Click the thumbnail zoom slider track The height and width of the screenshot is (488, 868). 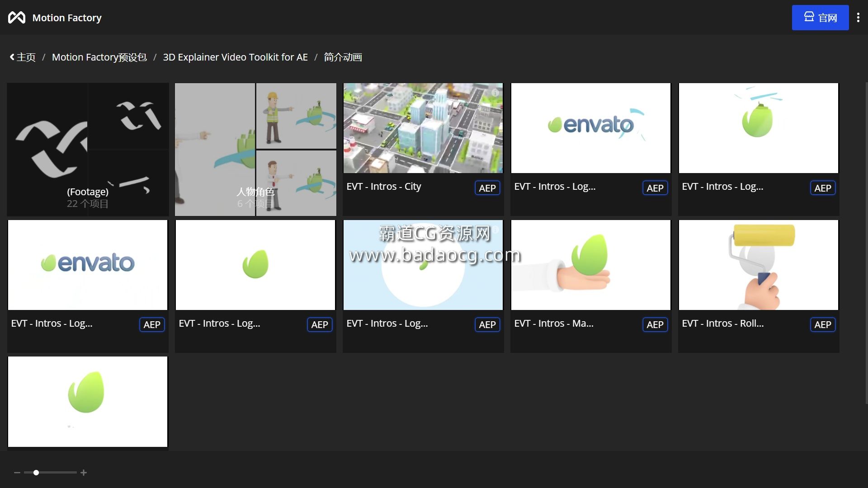click(x=50, y=473)
